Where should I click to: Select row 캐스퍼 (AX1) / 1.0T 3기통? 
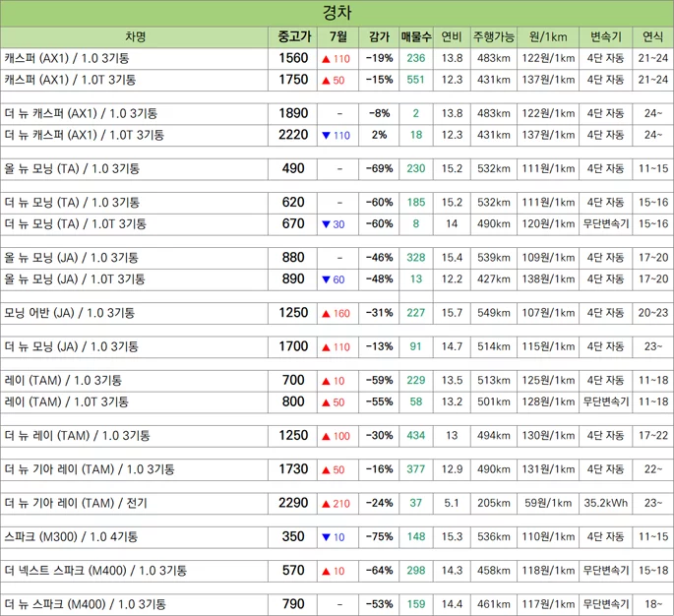(x=337, y=80)
